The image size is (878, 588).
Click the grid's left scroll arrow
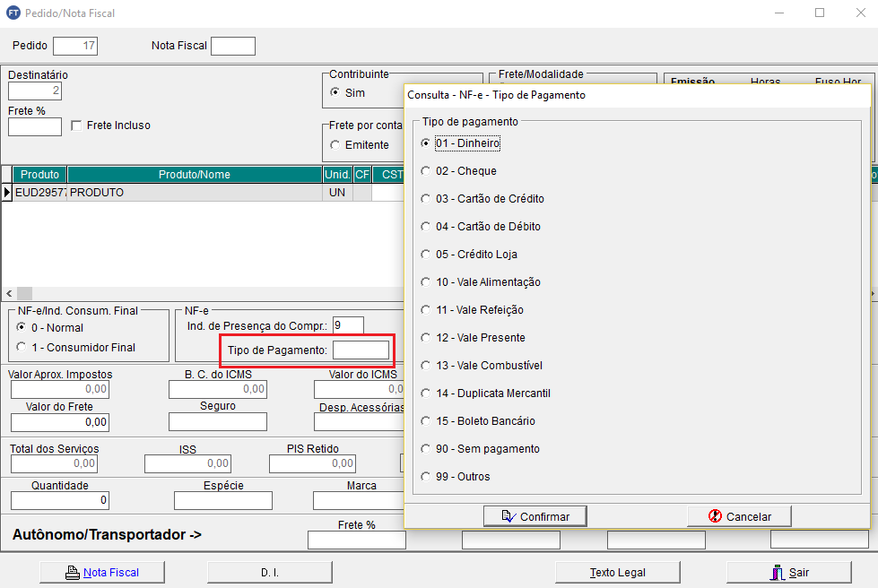(x=9, y=293)
